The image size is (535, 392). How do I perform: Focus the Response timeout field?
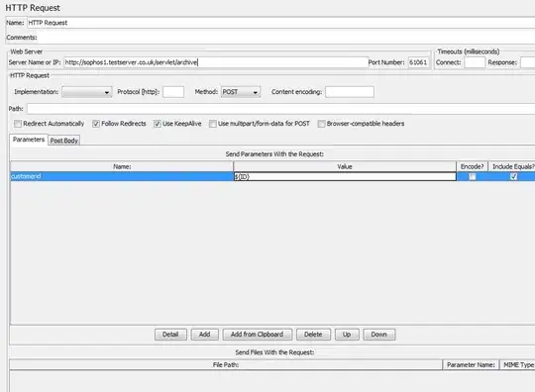[x=527, y=62]
